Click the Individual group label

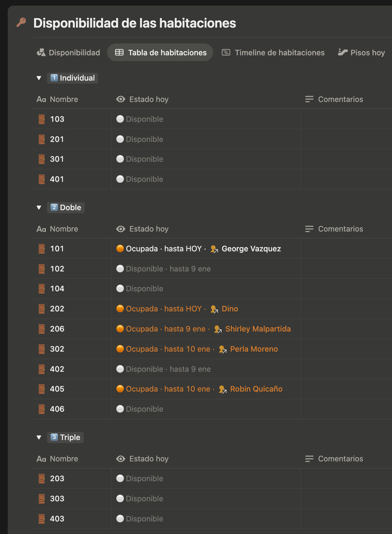click(x=73, y=78)
